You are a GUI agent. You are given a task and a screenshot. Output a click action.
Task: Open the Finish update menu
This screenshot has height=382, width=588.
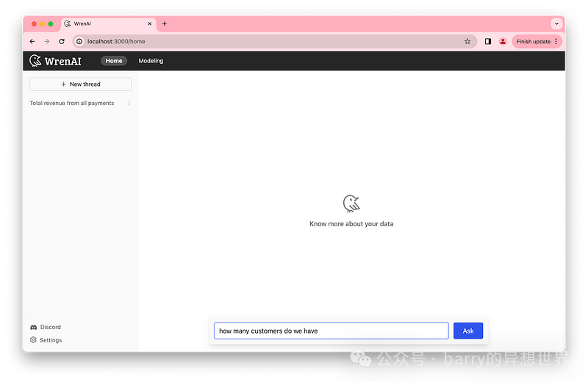(x=537, y=42)
